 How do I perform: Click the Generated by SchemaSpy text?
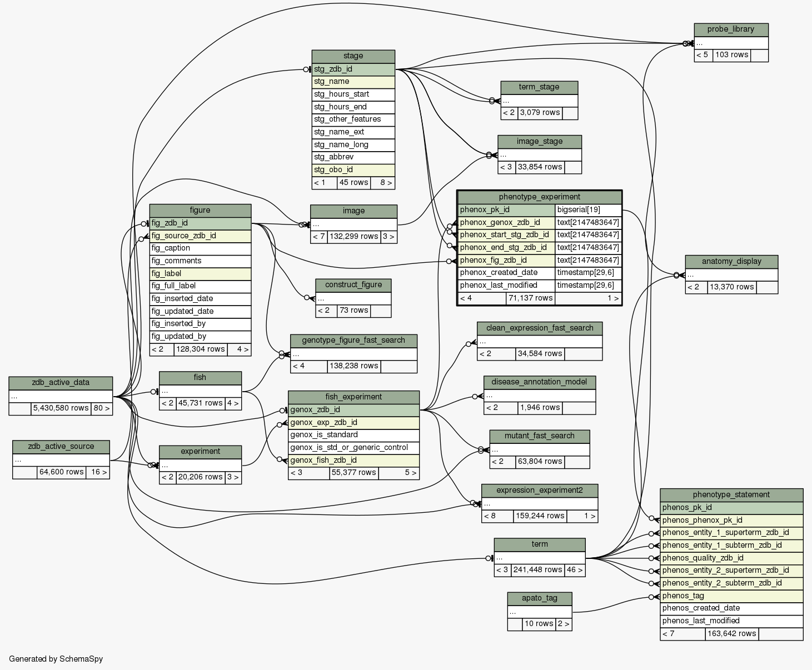56,659
